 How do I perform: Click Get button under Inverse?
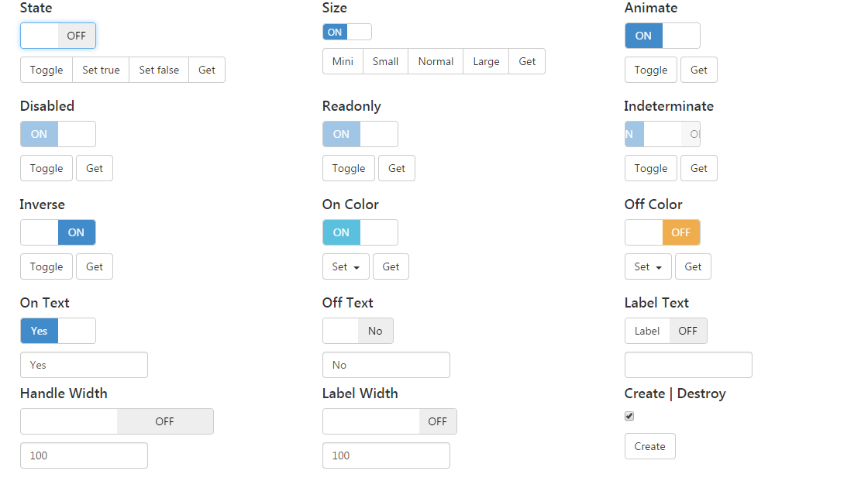click(94, 266)
